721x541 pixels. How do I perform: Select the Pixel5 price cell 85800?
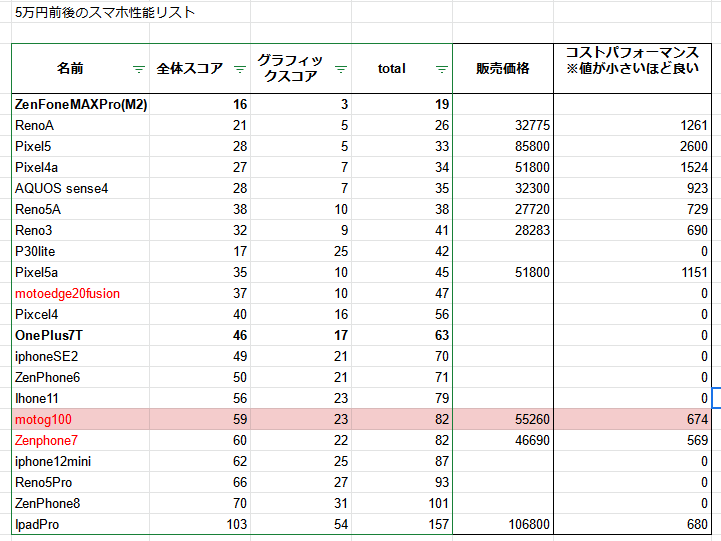pyautogui.click(x=503, y=146)
